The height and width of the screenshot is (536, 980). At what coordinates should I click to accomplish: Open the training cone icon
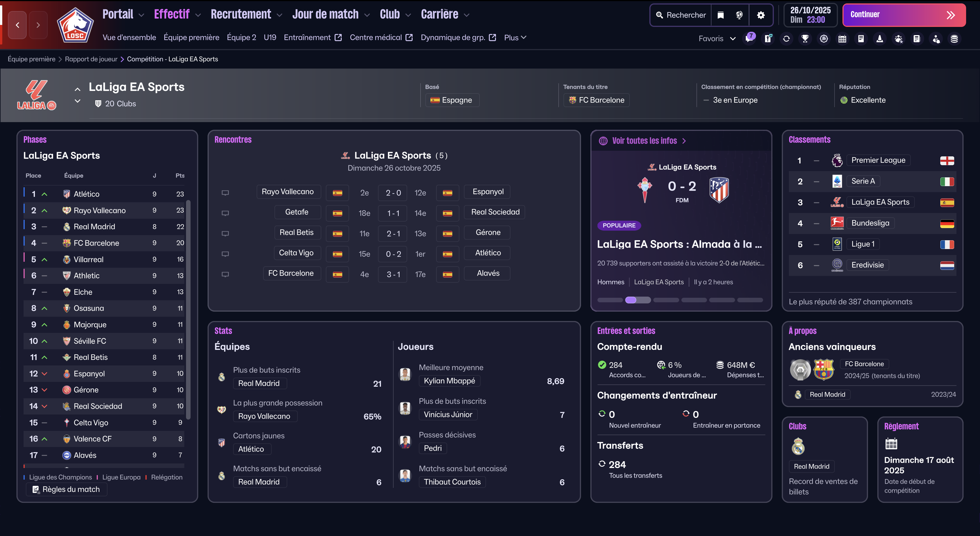(880, 39)
